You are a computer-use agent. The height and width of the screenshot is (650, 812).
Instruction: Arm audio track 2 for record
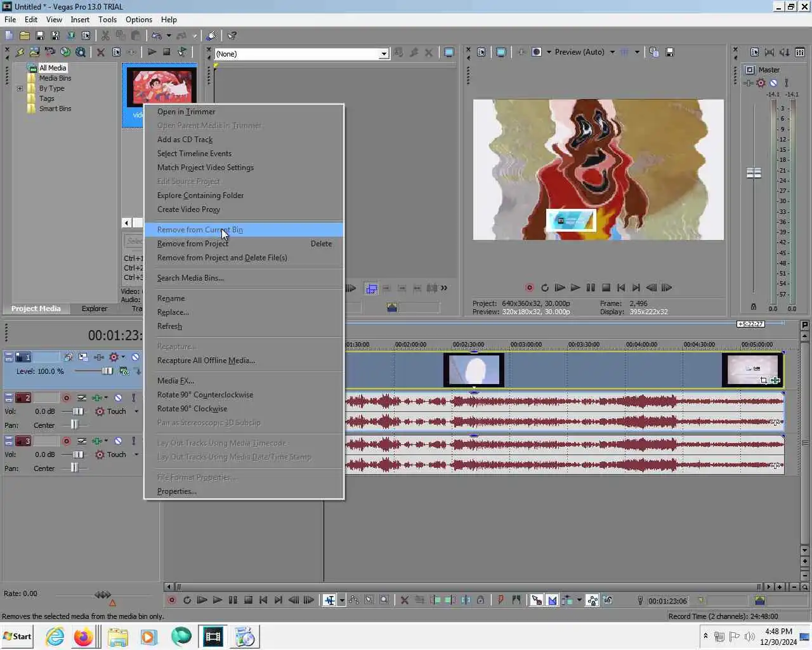pos(66,398)
